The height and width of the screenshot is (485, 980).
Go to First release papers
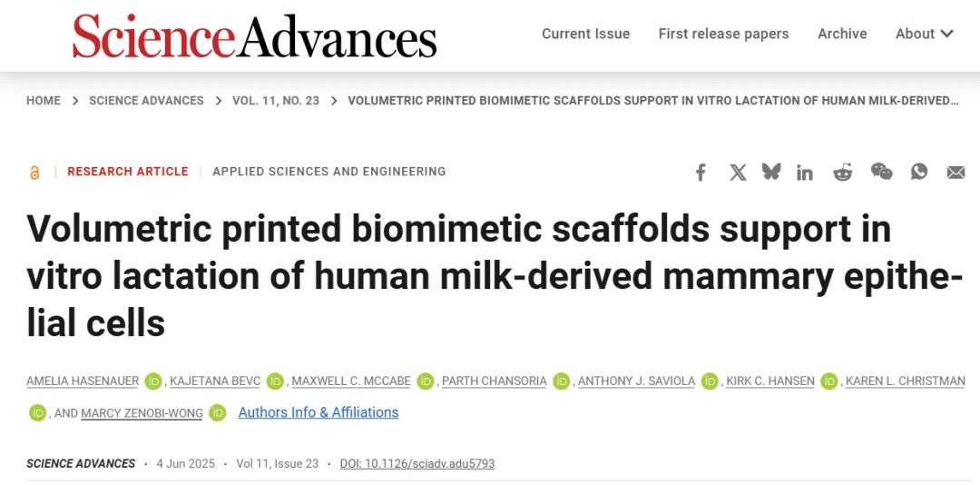click(723, 34)
